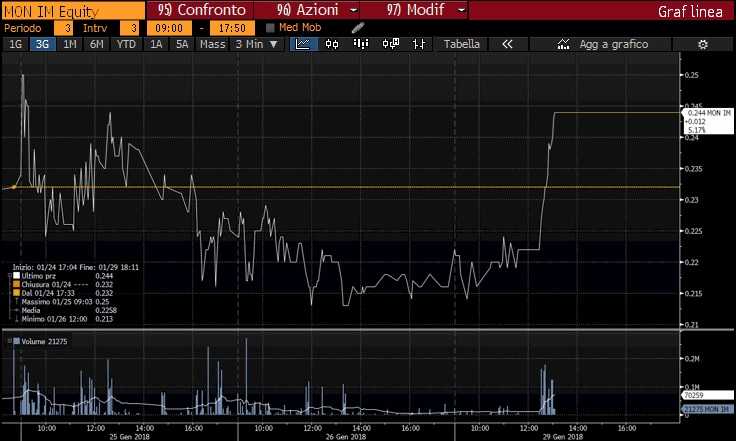Switch to the YTD period tab
Viewport: 736px width, 441px height.
[127, 45]
